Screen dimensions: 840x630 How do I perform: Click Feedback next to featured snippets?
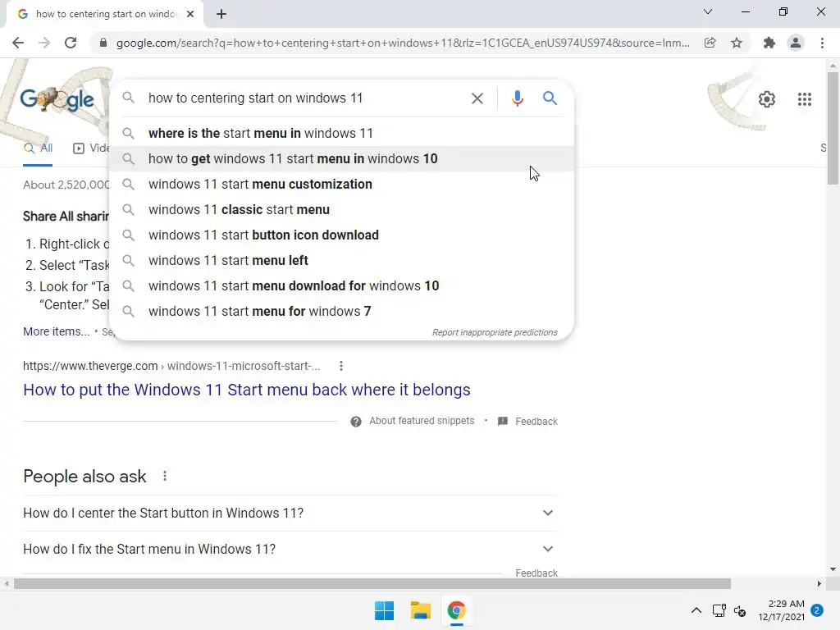click(536, 422)
